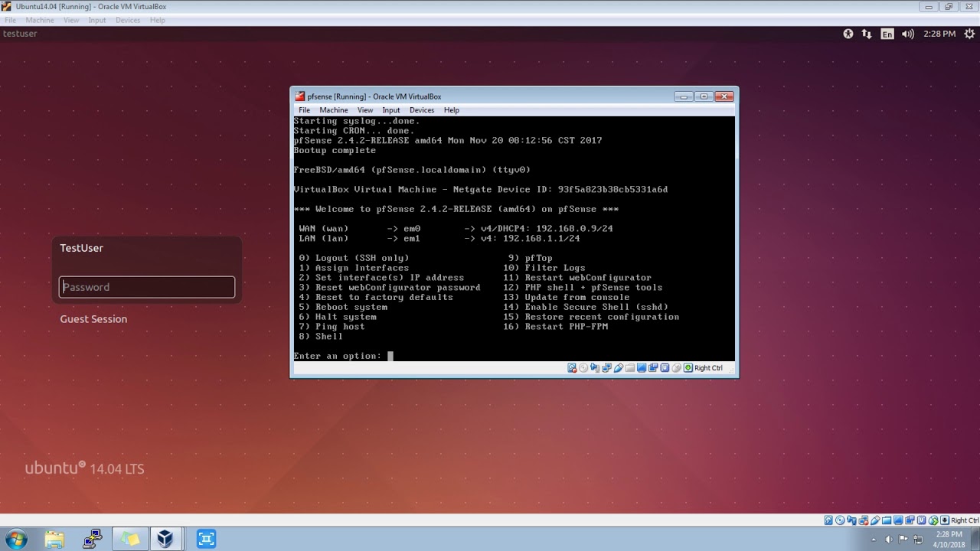The width and height of the screenshot is (980, 551).
Task: Open File Explorer from the taskbar
Action: (x=54, y=539)
